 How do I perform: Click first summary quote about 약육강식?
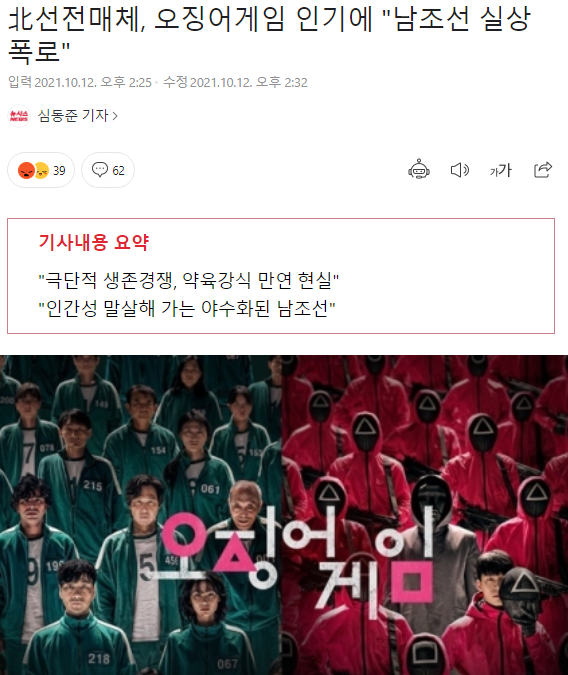tap(189, 280)
